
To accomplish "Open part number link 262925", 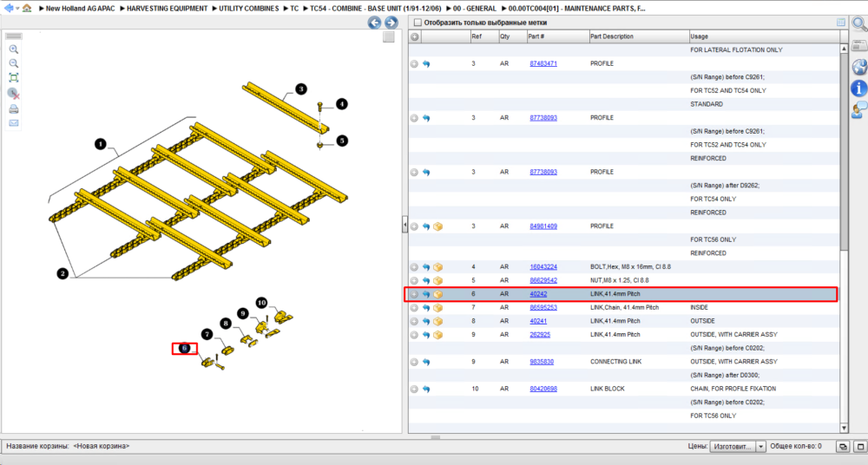I will click(x=540, y=334).
